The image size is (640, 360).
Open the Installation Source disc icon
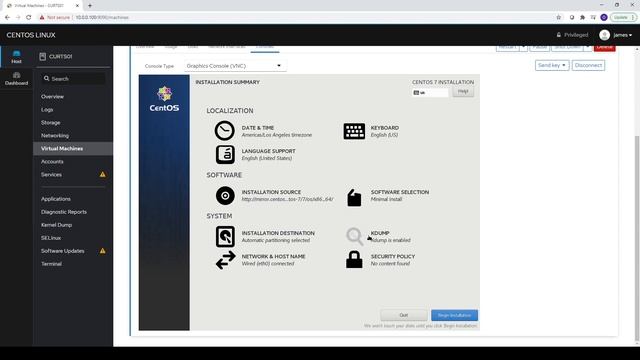pyautogui.click(x=225, y=196)
